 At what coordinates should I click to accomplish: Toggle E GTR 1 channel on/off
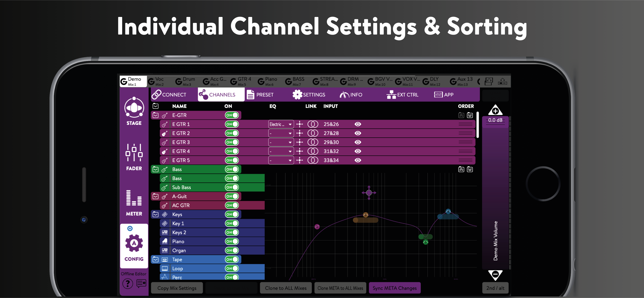pos(232,124)
